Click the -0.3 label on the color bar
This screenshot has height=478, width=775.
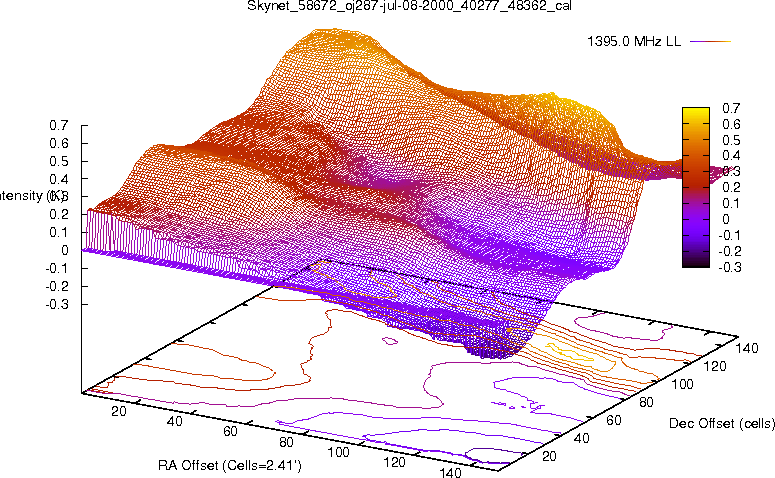point(730,267)
